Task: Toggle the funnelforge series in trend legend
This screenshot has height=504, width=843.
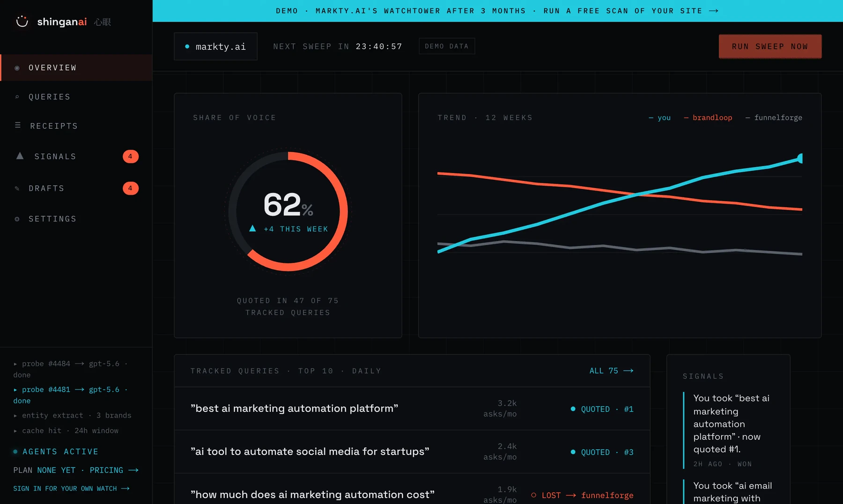Action: 774,117
